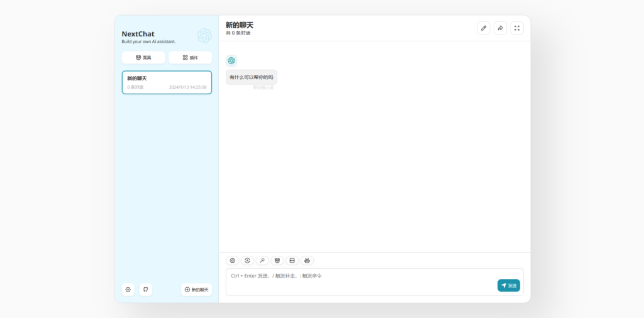Image resolution: width=644 pixels, height=318 pixels.
Task: Click the clear context divider icon
Action: [x=292, y=260]
